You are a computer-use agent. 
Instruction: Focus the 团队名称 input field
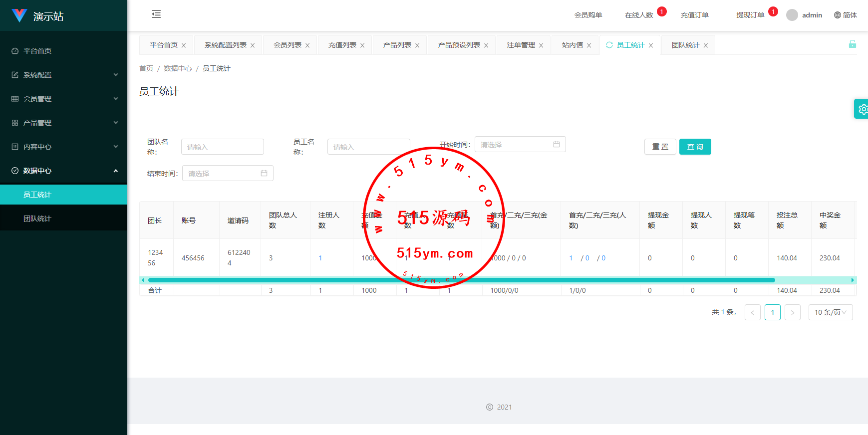[222, 147]
